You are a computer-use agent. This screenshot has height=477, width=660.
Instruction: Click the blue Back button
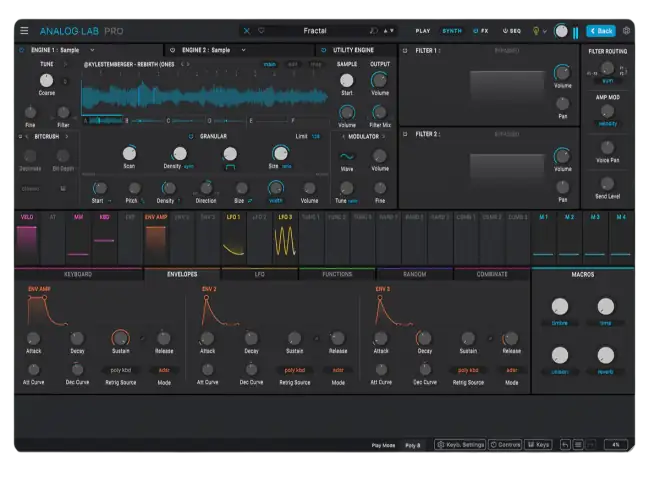(601, 31)
